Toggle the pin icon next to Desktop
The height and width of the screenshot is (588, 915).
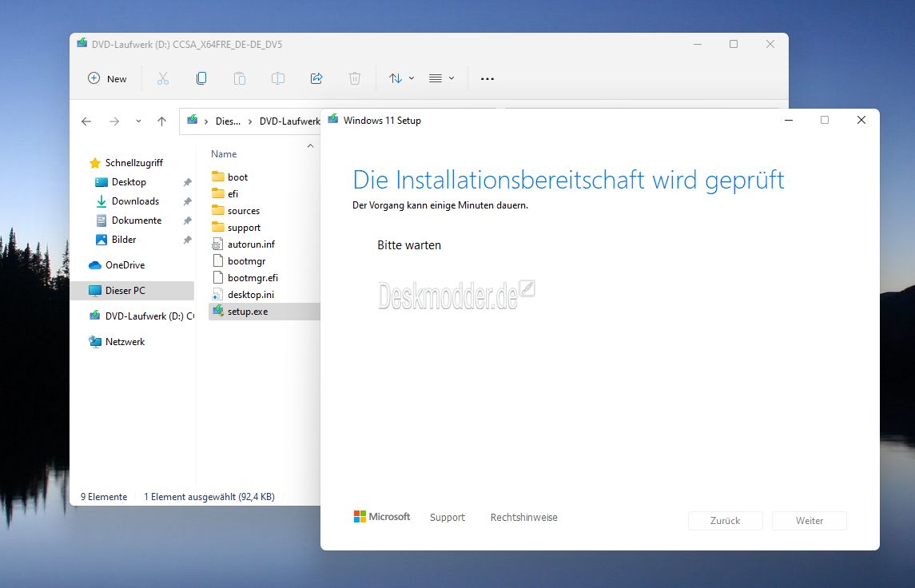coord(187,183)
